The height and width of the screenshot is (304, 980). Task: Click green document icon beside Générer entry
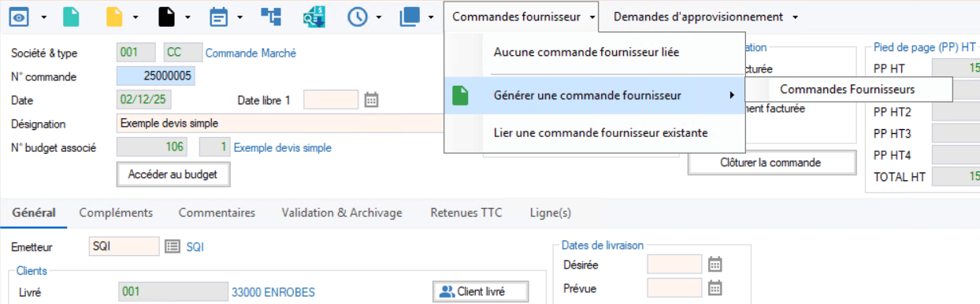[x=462, y=95]
